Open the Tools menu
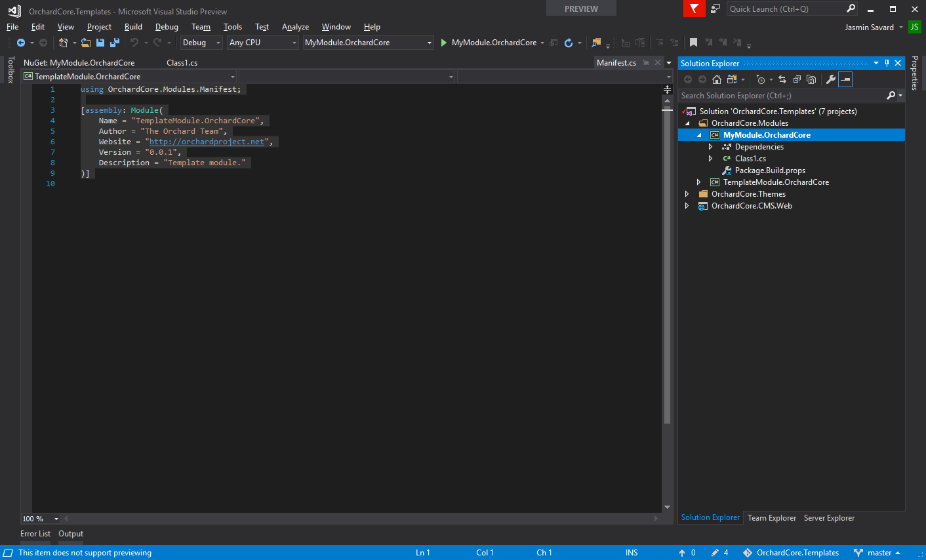 [x=233, y=27]
